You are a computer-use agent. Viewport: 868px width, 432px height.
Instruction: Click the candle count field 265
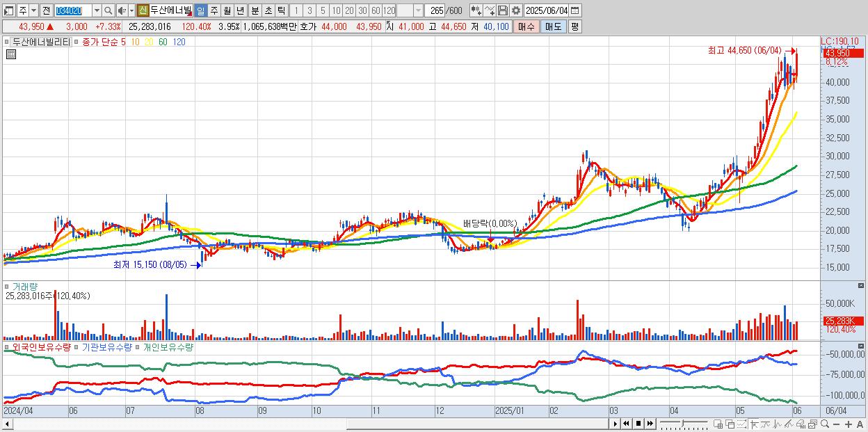click(435, 10)
